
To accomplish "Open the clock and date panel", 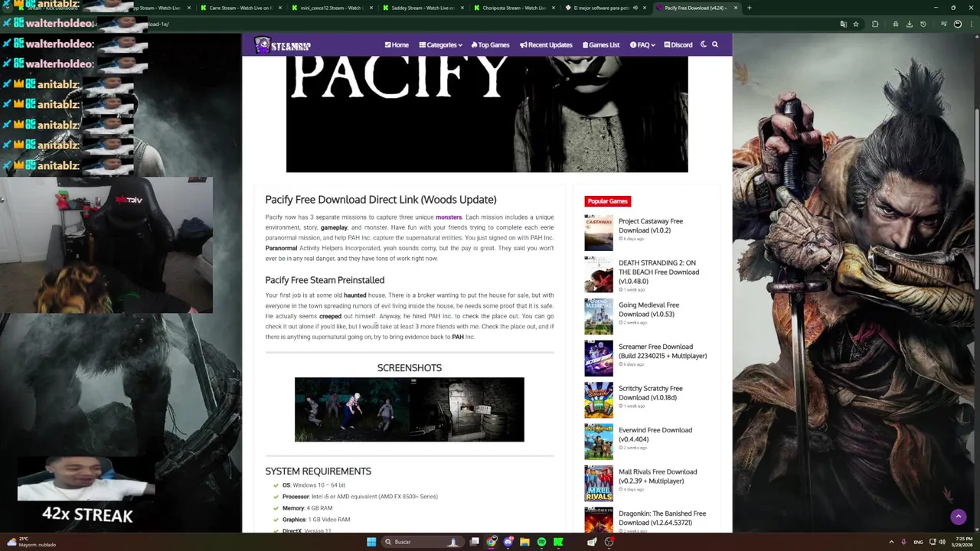I will 964,542.
